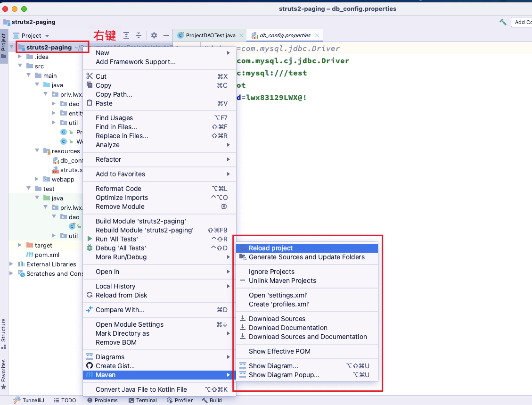Click Collapse All icon in Project panel
The height and width of the screenshot is (405, 532).
pyautogui.click(x=139, y=35)
